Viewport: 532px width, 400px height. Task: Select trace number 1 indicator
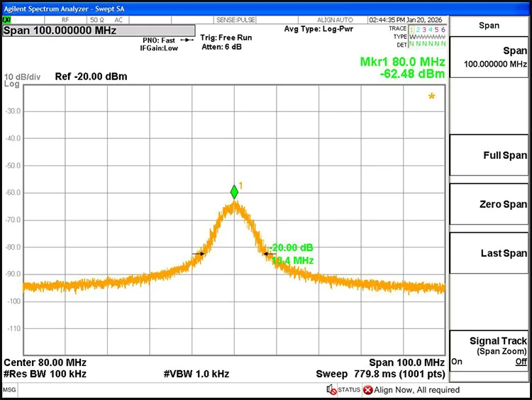(x=411, y=30)
